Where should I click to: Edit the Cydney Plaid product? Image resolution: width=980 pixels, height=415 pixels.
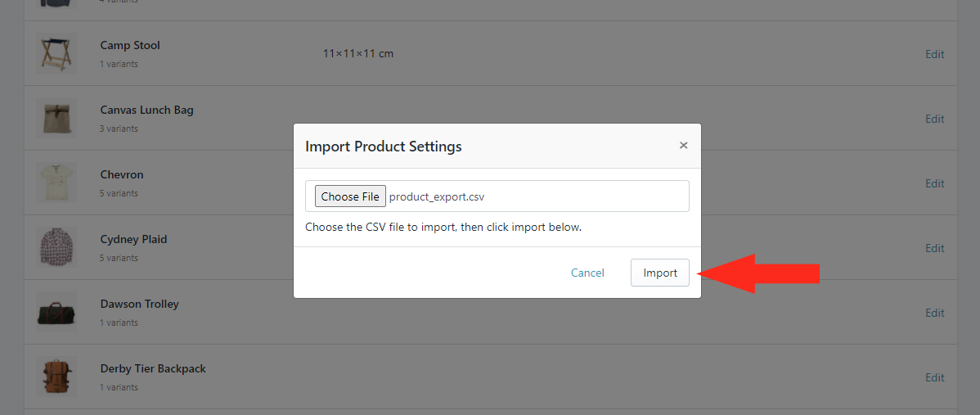click(x=934, y=248)
